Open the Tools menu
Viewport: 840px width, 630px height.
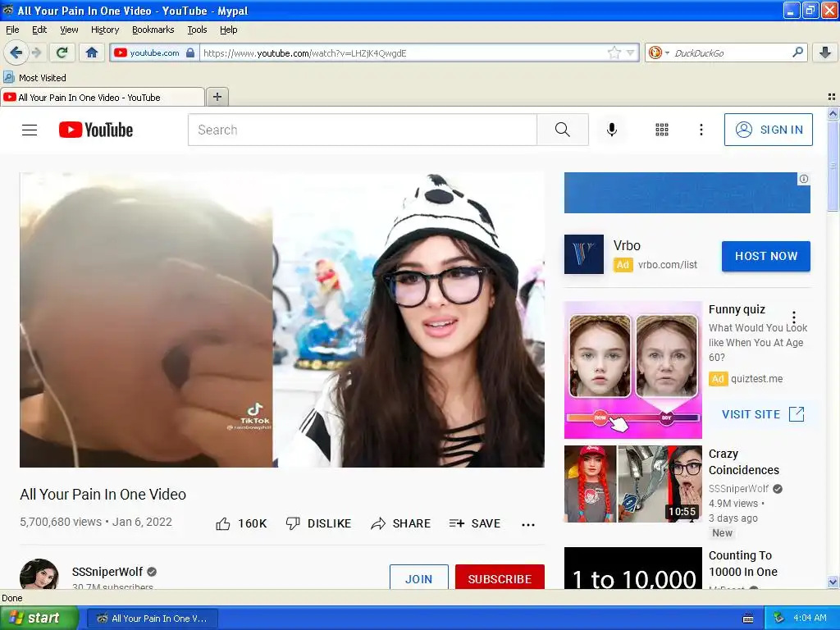pyautogui.click(x=197, y=30)
